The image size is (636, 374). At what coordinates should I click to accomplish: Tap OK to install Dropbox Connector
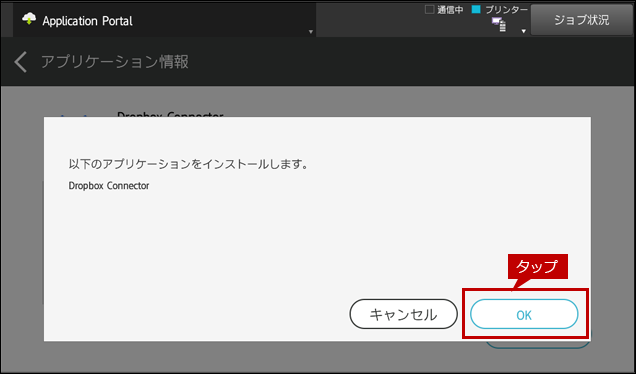click(x=524, y=314)
